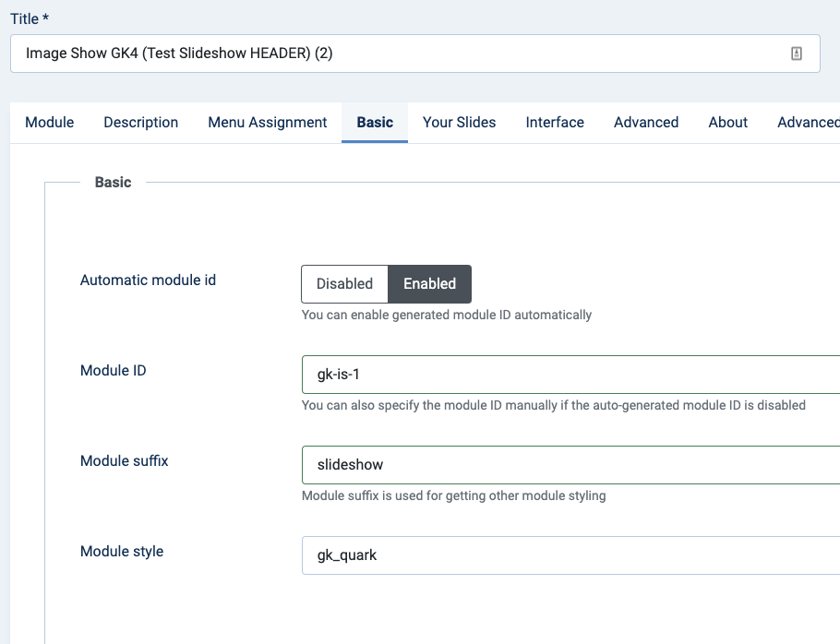Viewport: 840px width, 644px height.
Task: Open the Module tab
Action: point(50,122)
